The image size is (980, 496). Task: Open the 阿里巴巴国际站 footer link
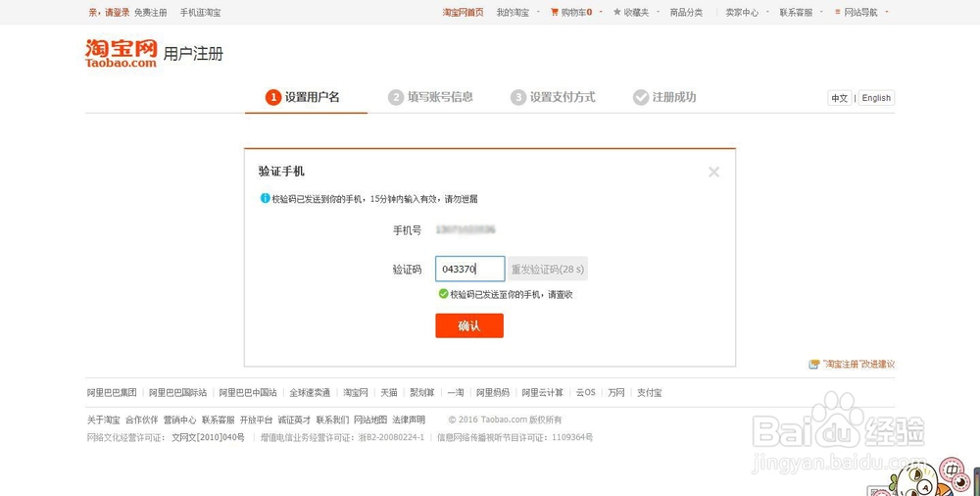pyautogui.click(x=178, y=393)
